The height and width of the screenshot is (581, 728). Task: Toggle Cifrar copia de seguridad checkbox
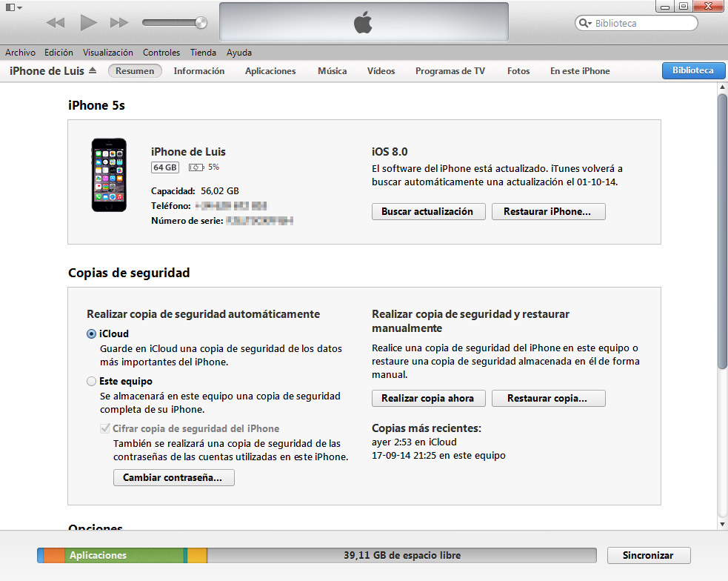tap(104, 428)
